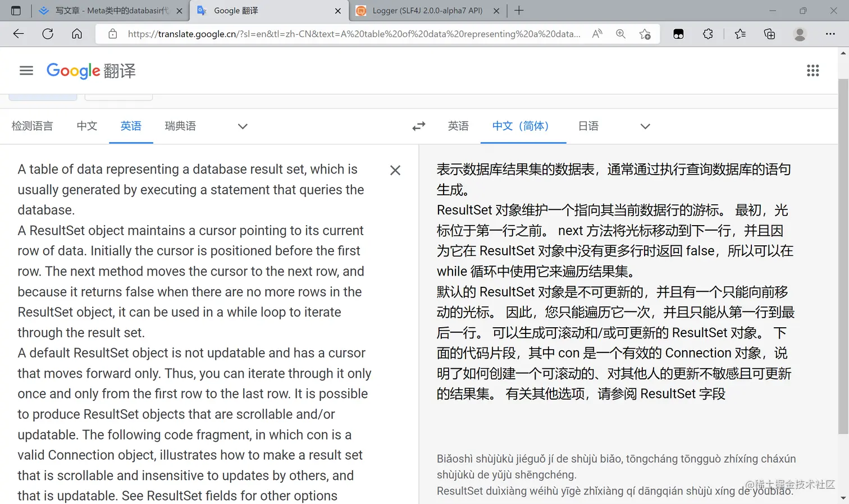Select 日语 as target language
This screenshot has width=849, height=504.
point(588,126)
